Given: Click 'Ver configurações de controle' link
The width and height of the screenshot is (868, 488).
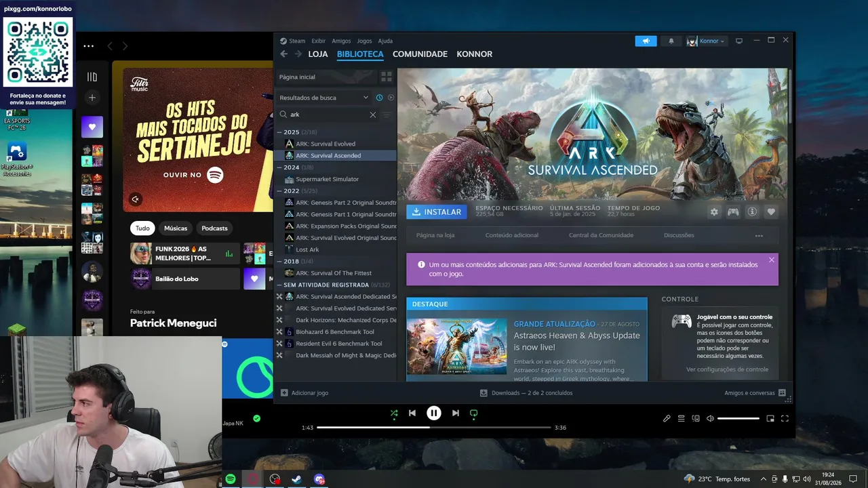Looking at the screenshot, I should pyautogui.click(x=727, y=369).
